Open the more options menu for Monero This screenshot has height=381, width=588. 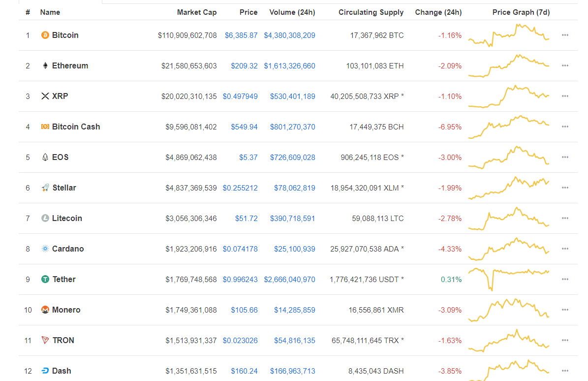(565, 310)
